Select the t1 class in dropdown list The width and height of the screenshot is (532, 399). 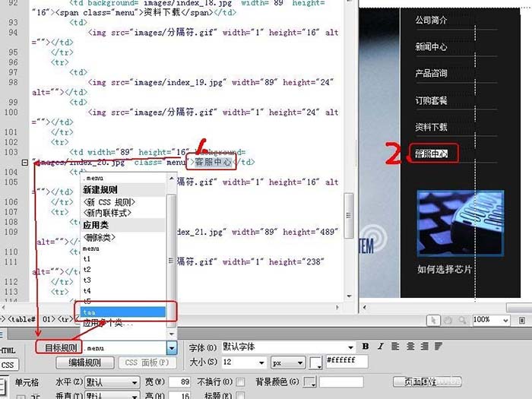click(x=87, y=259)
